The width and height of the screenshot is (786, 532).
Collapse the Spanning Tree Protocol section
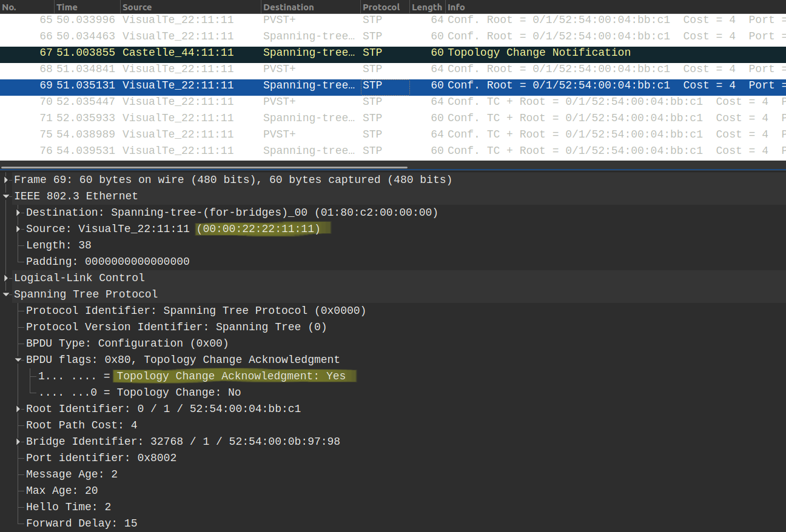point(7,294)
